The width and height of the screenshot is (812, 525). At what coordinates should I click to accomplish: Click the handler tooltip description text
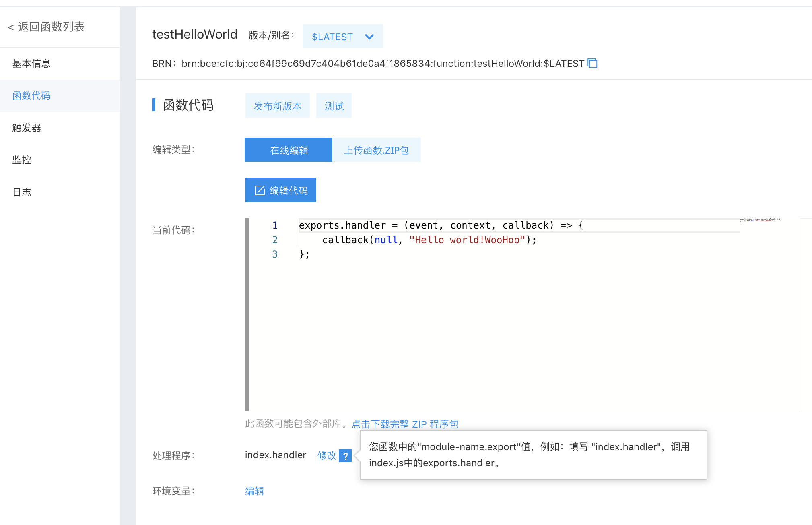(x=530, y=455)
